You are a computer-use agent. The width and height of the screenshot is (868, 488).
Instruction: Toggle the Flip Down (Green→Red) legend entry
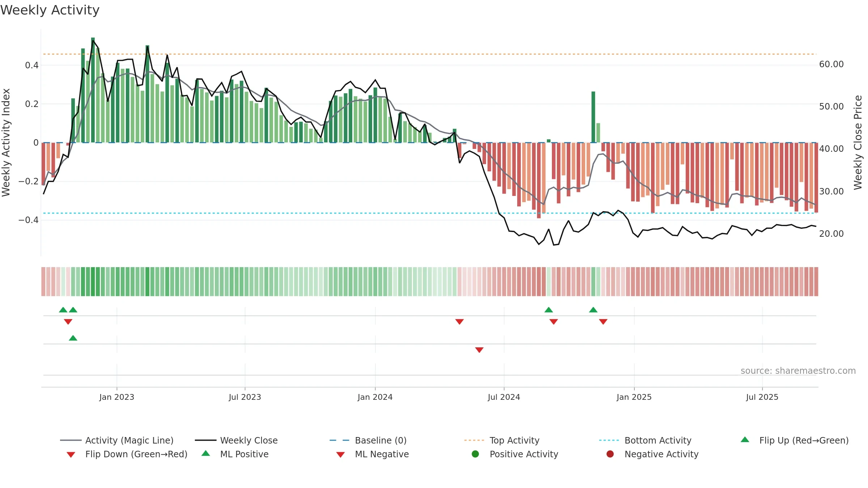pos(127,454)
